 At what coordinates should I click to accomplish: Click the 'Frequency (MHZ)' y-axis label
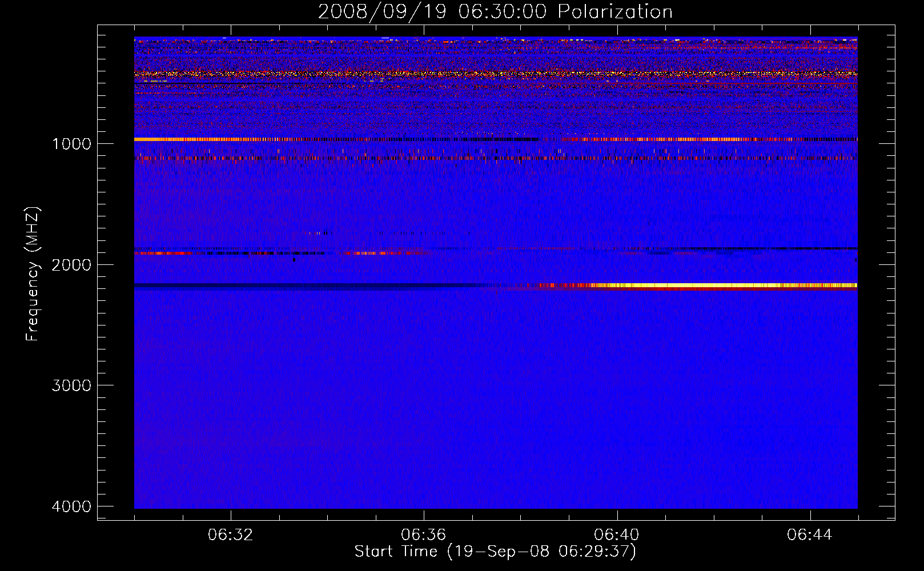(33, 274)
